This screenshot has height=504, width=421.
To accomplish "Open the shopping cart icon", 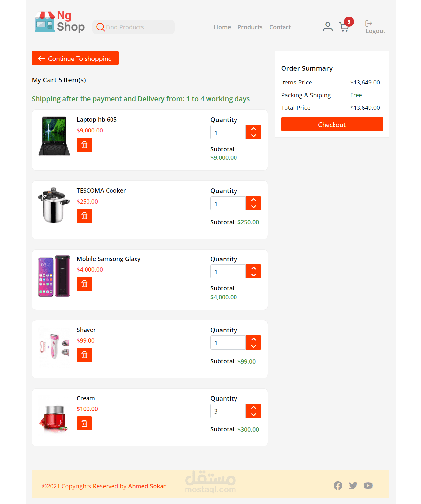I will [x=344, y=27].
